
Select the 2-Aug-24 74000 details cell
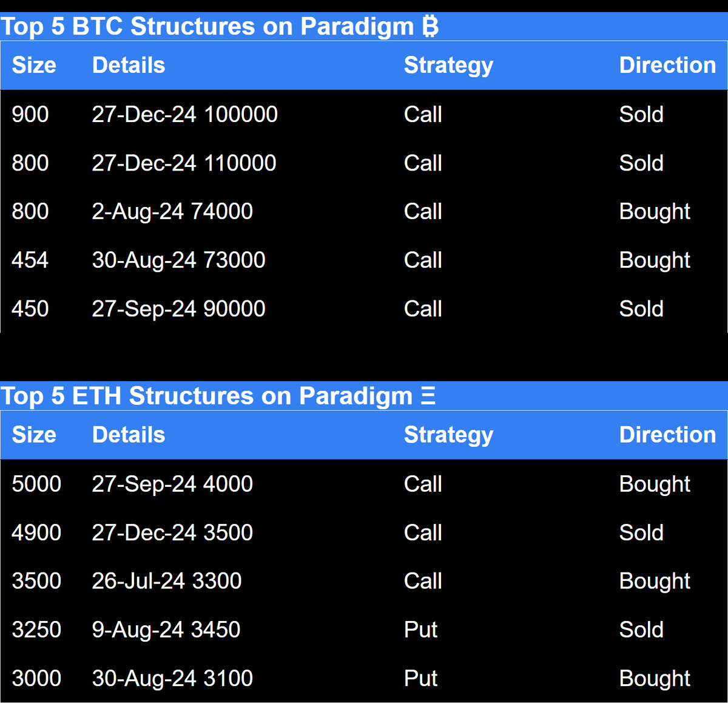(172, 211)
